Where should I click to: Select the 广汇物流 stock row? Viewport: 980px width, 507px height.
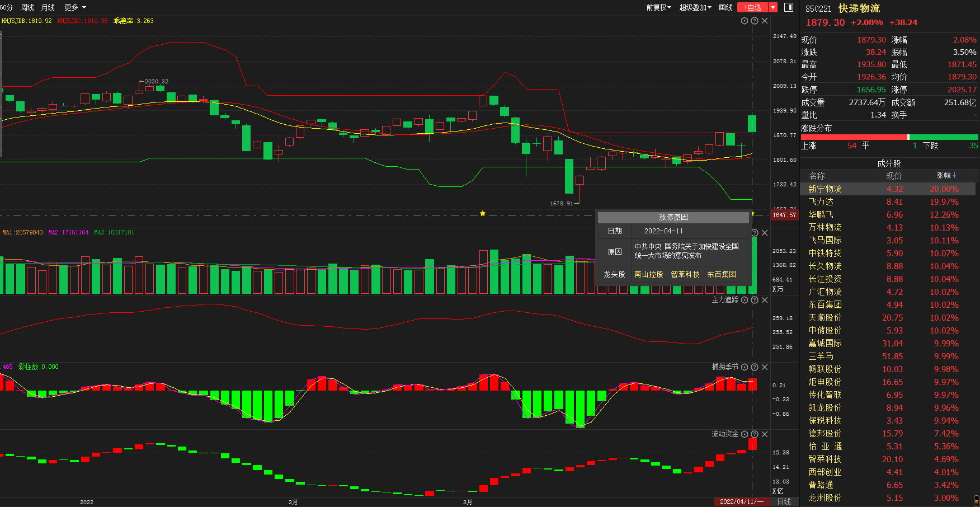(888, 292)
